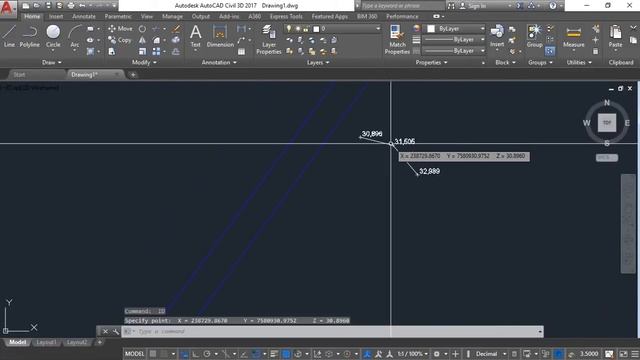Toggle layer freeze sun icon in layer dropdown
Screen dimensions: 640x360
(x=298, y=29)
